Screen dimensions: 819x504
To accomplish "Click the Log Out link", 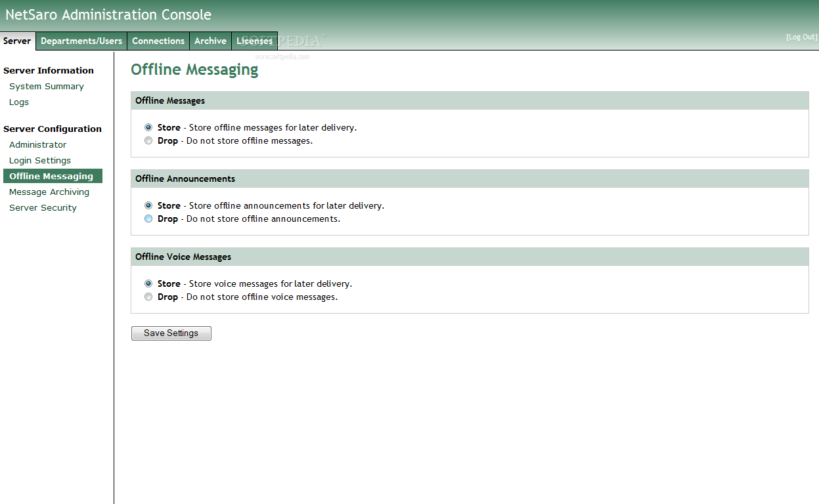I will click(x=802, y=37).
